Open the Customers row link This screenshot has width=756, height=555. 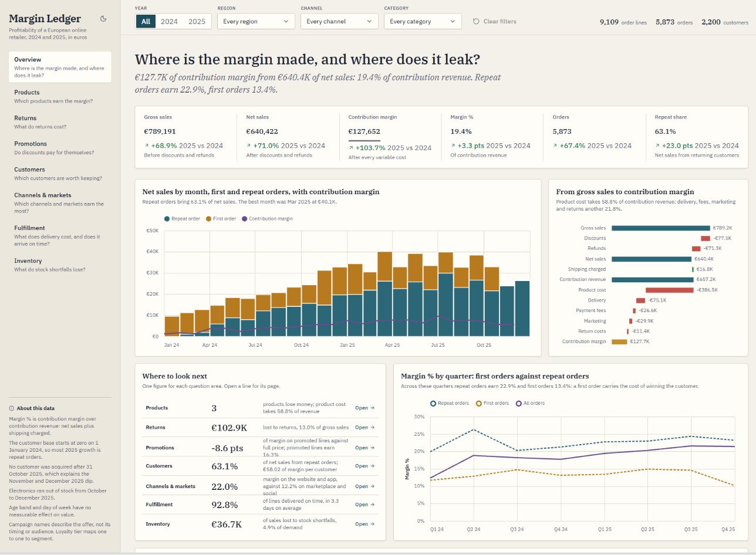(365, 466)
